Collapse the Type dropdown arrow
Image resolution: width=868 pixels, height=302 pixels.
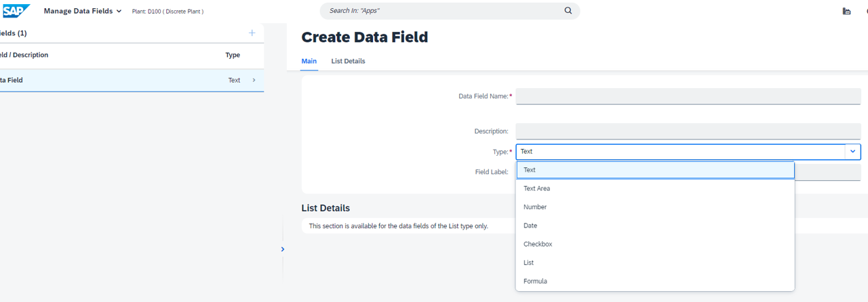(852, 152)
